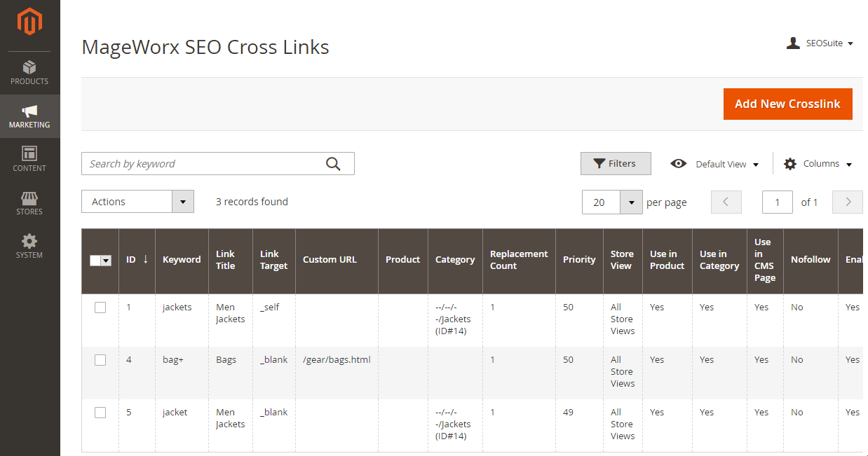Open the Filters panel
The image size is (868, 456).
tap(615, 163)
